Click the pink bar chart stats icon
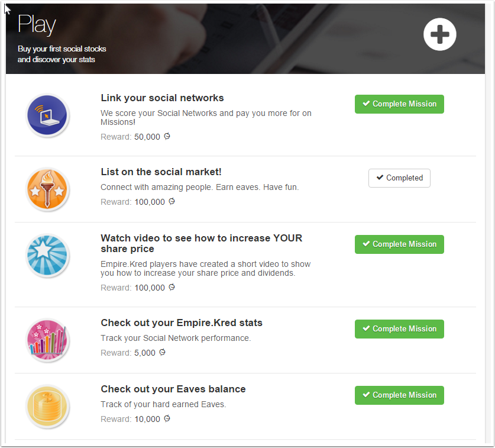495x448 pixels. pos(48,340)
